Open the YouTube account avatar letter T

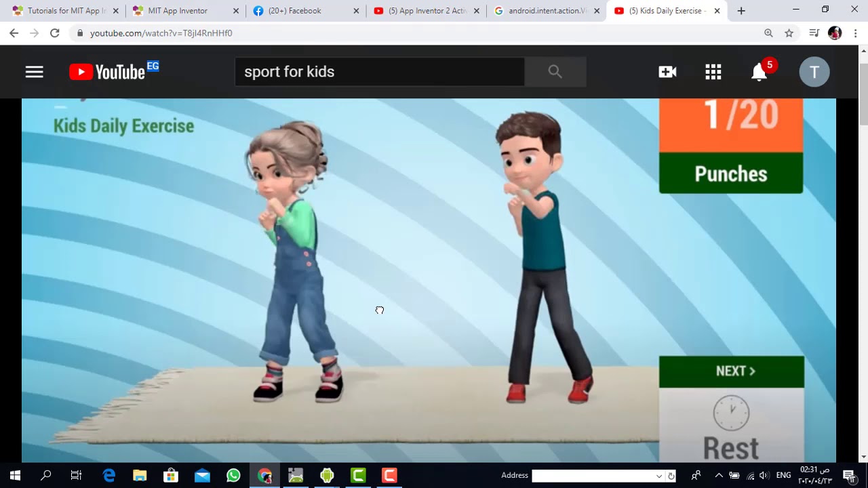point(814,72)
